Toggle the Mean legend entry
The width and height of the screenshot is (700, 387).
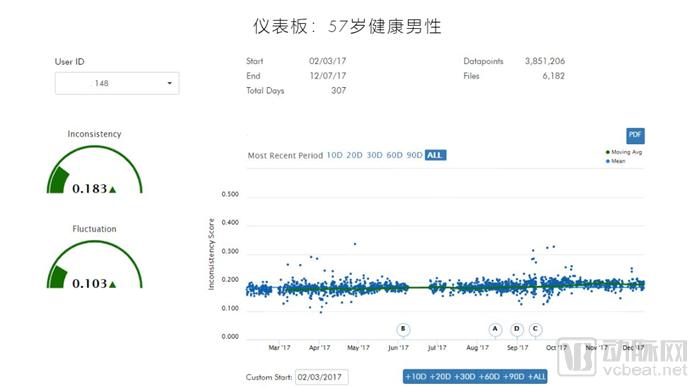coord(615,161)
